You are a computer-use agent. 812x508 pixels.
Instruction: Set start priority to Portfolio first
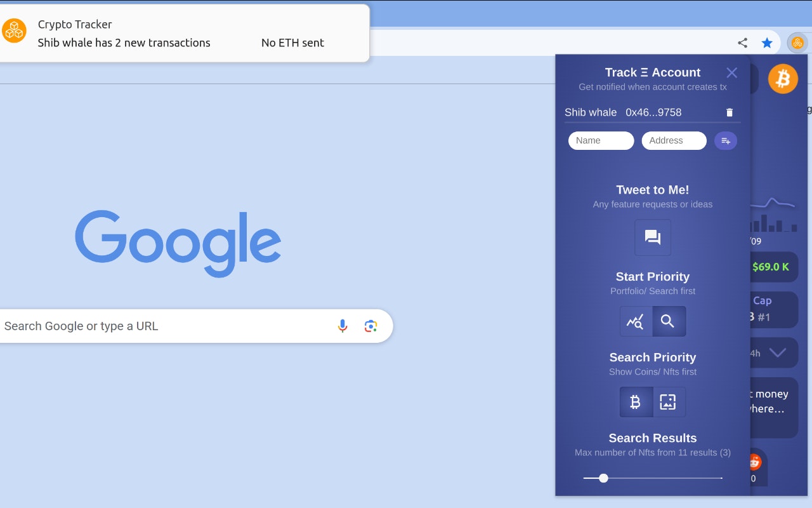click(636, 321)
